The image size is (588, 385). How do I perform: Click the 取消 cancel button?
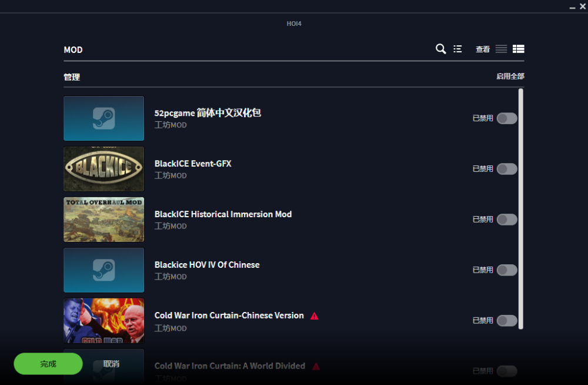click(x=111, y=364)
